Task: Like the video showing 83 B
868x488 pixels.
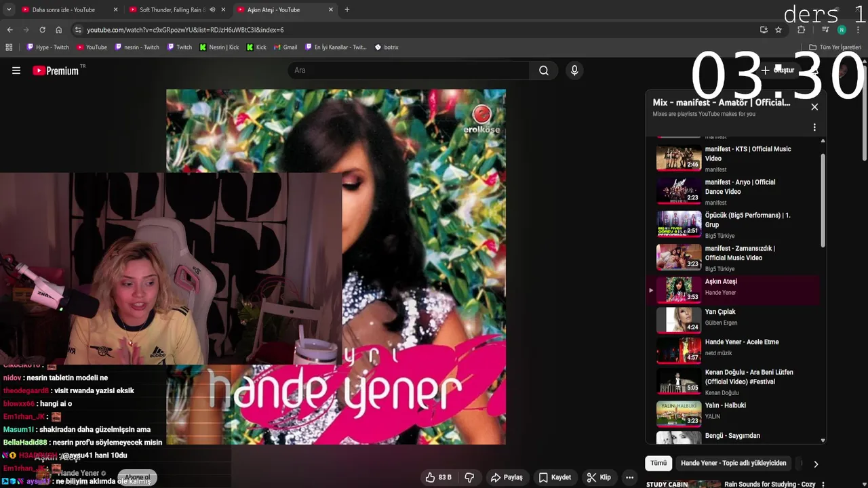Action: pos(438,477)
